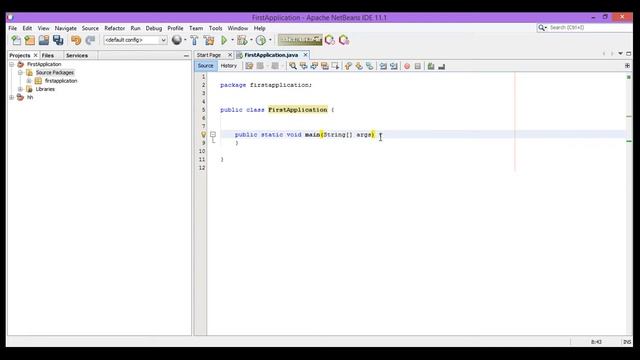Open the default config combo box
This screenshot has height=360, width=640.
135,40
